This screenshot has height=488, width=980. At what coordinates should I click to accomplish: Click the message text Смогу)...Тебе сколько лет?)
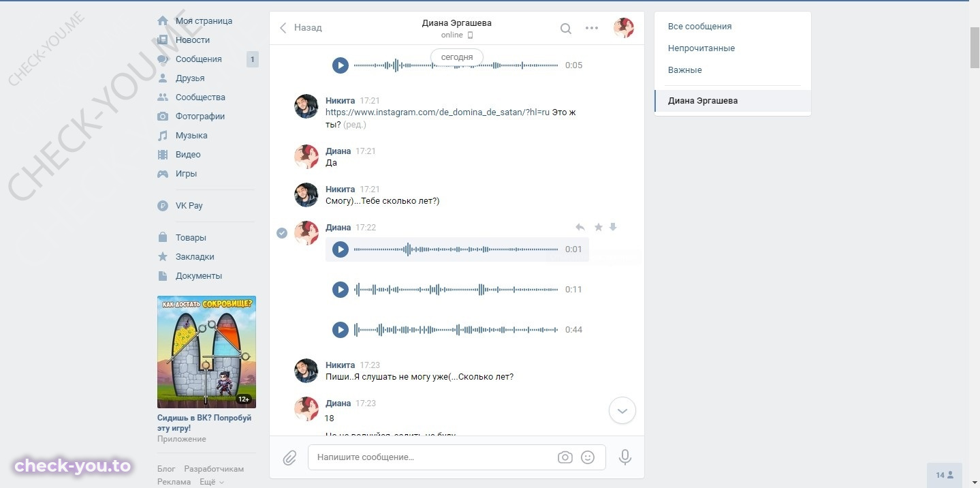(x=383, y=201)
